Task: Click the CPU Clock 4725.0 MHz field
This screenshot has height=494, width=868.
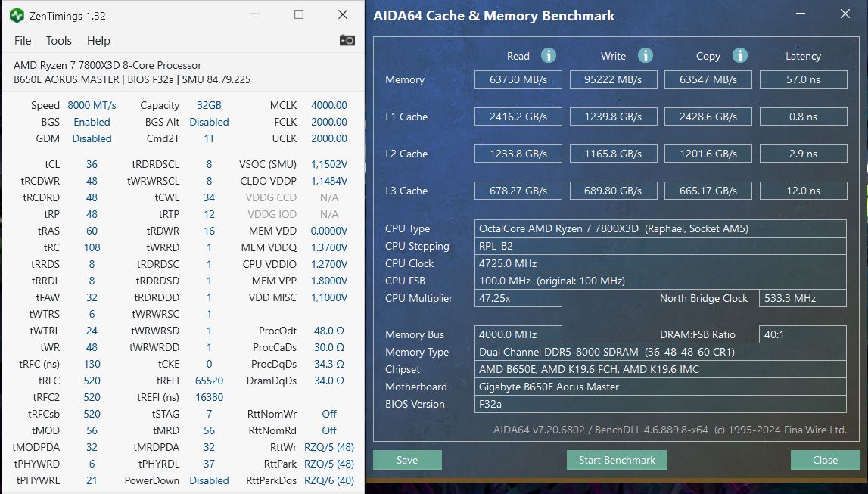Action: pyautogui.click(x=661, y=263)
